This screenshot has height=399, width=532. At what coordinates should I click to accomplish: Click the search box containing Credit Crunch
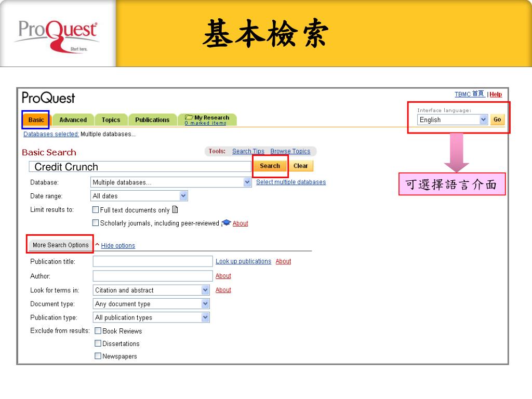point(140,167)
